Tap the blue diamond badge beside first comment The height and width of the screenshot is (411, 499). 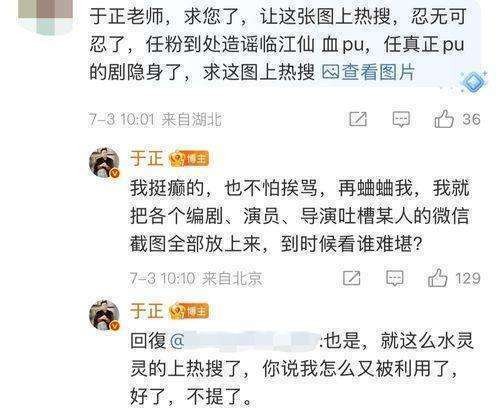click(x=473, y=81)
